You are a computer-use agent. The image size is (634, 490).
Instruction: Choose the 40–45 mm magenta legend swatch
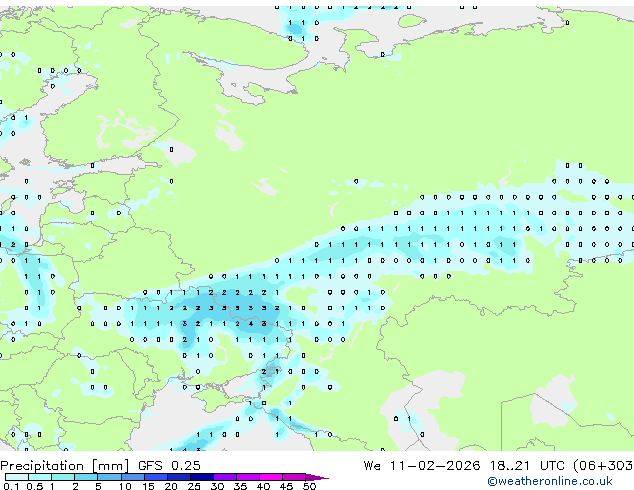point(271,477)
